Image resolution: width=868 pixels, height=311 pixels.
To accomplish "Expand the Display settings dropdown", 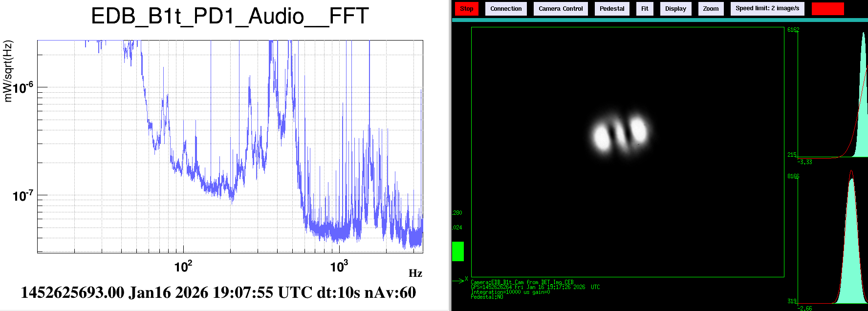I will [x=675, y=9].
